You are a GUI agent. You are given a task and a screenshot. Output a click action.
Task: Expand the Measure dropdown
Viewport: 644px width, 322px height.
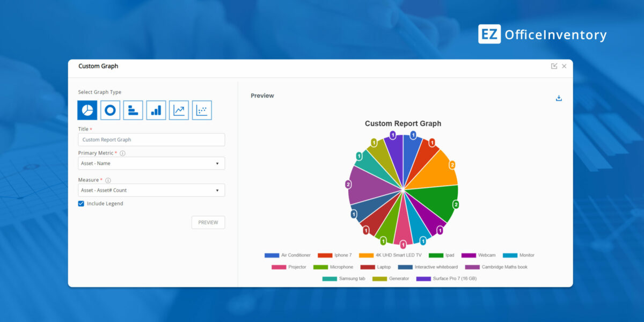click(x=151, y=190)
